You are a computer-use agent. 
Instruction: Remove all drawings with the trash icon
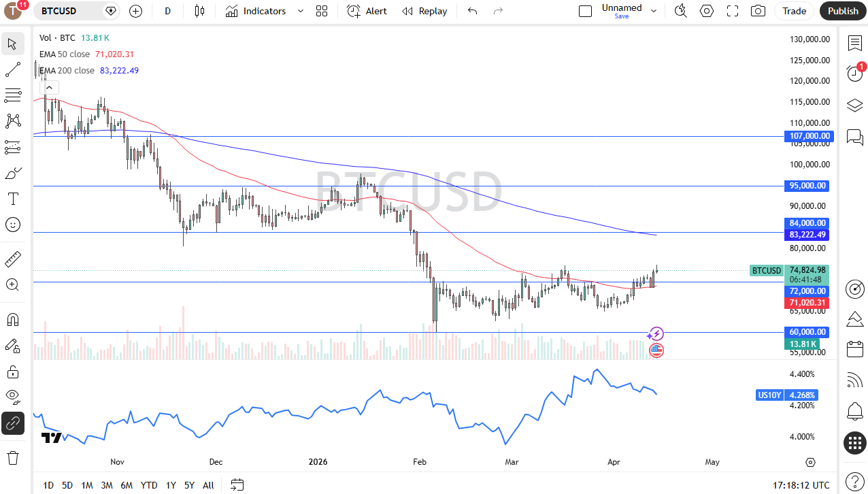12,458
